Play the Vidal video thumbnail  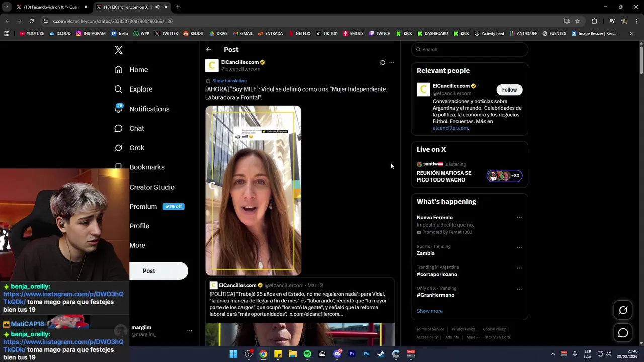point(253,191)
